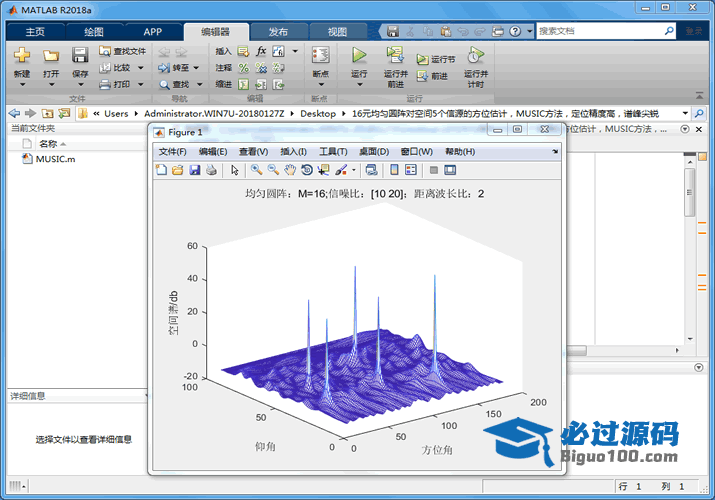Toggle the Zoom In tool in Figure 1

pos(257,170)
